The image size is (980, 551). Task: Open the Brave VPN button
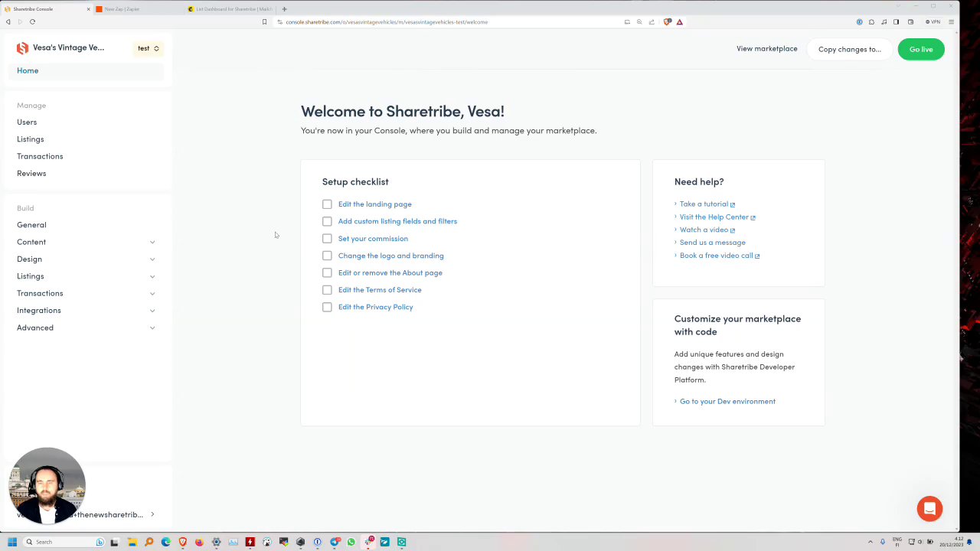pos(933,21)
